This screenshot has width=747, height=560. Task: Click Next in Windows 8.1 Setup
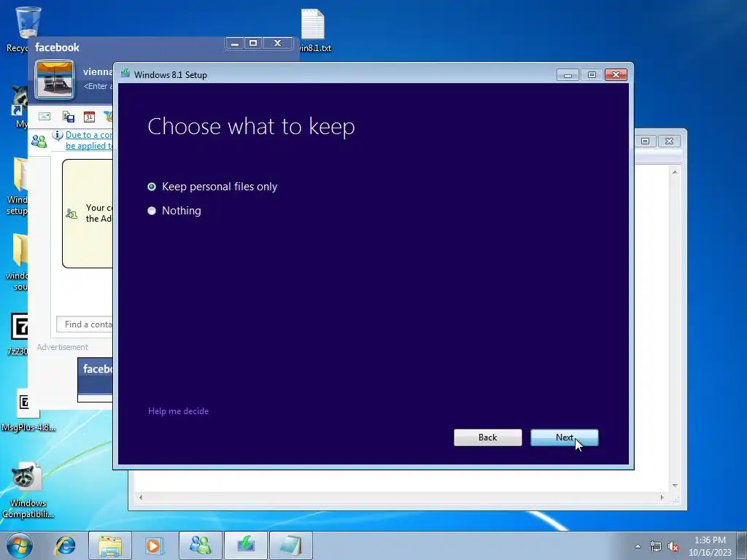564,437
